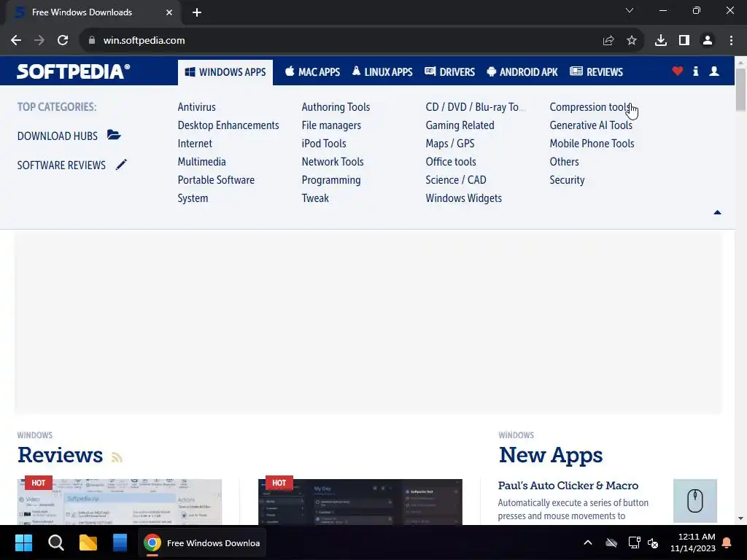Open Chrome downloads icon
This screenshot has width=747, height=560.
pos(661,41)
